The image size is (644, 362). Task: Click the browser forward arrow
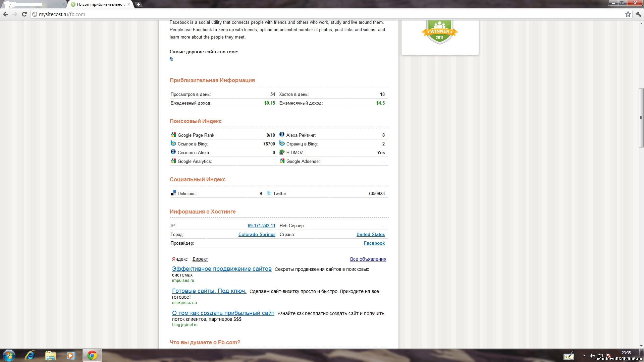point(15,14)
